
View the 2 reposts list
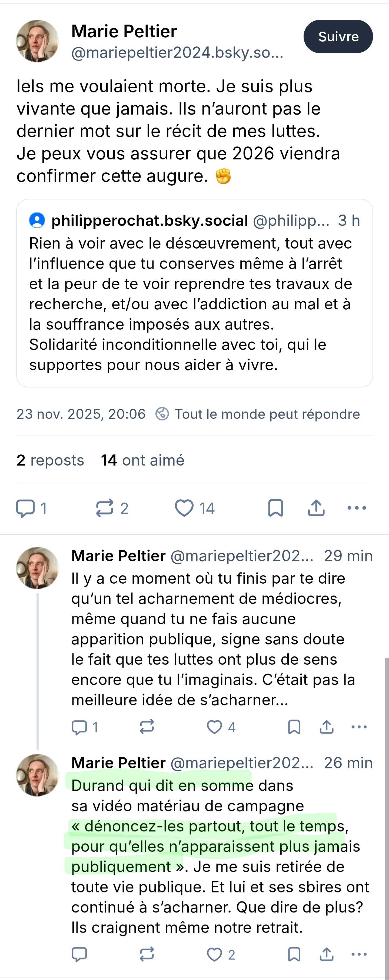50,460
